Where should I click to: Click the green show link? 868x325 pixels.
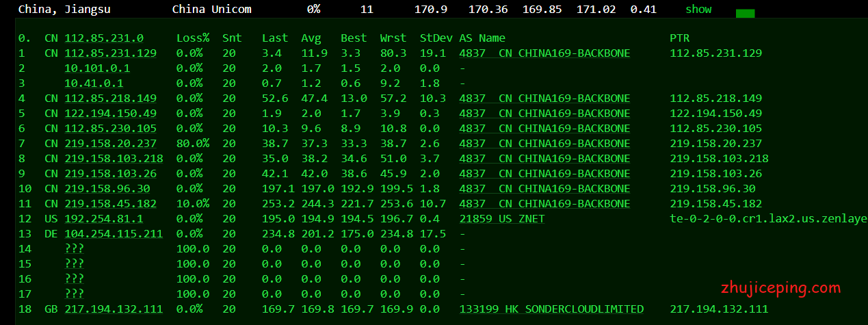[x=698, y=10]
